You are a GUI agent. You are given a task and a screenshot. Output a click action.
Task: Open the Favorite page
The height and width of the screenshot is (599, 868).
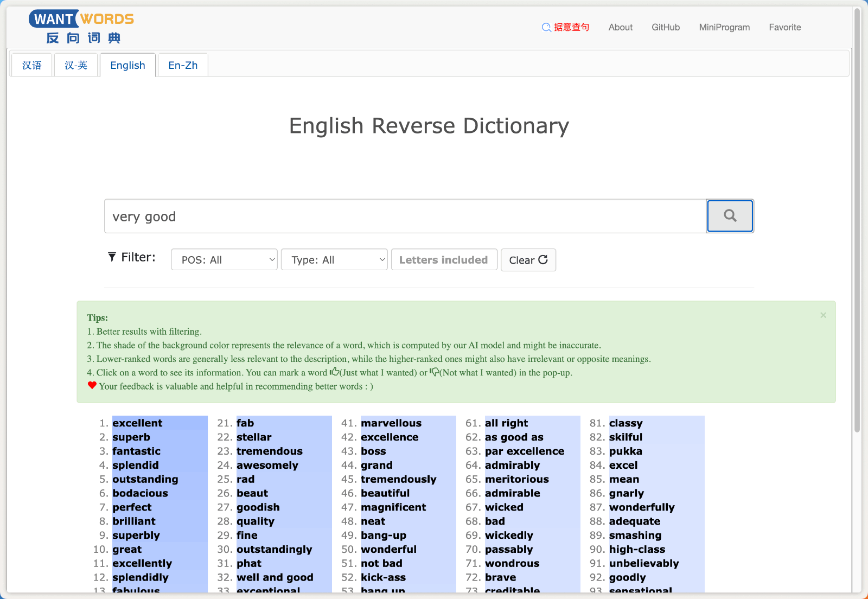click(784, 27)
